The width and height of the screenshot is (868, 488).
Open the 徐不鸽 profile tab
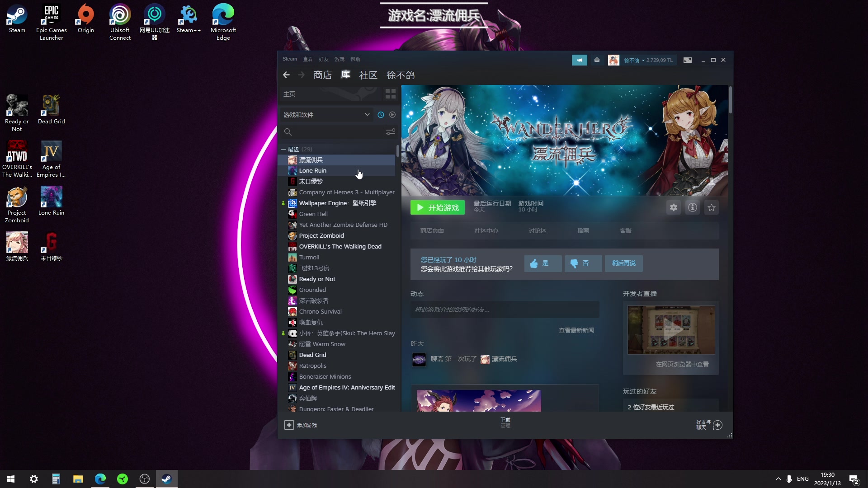[401, 75]
